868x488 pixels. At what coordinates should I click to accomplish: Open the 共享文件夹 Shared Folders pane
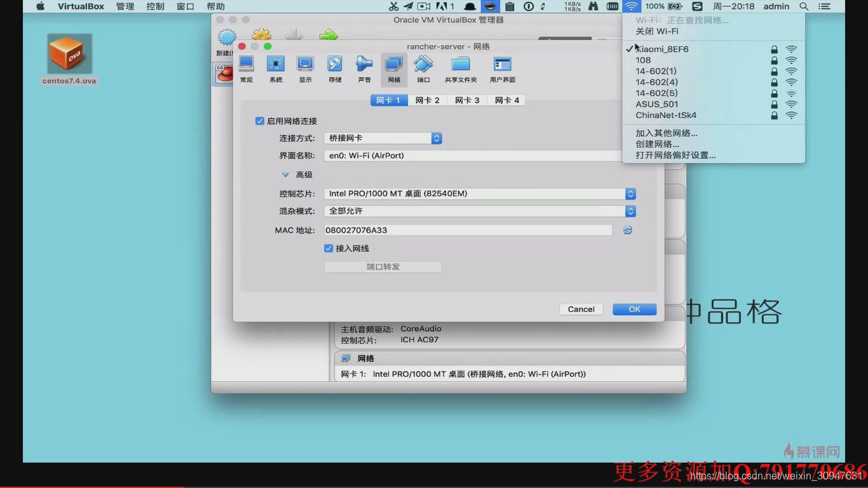461,69
